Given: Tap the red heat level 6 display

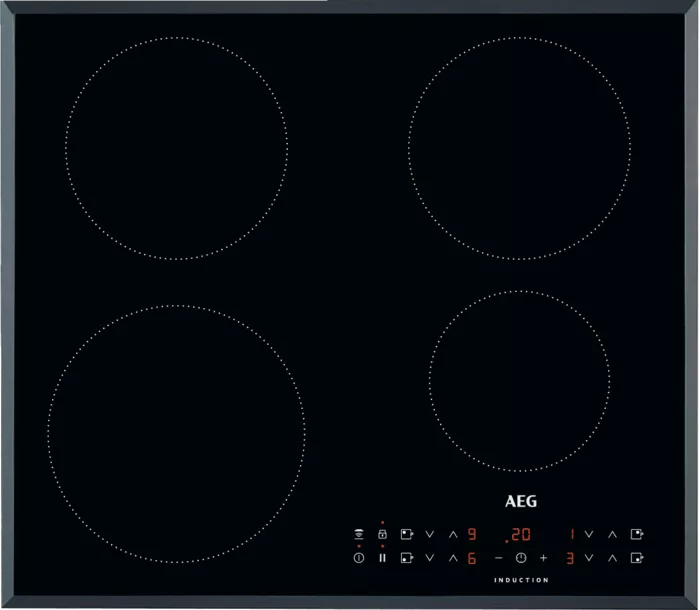Looking at the screenshot, I should [472, 558].
